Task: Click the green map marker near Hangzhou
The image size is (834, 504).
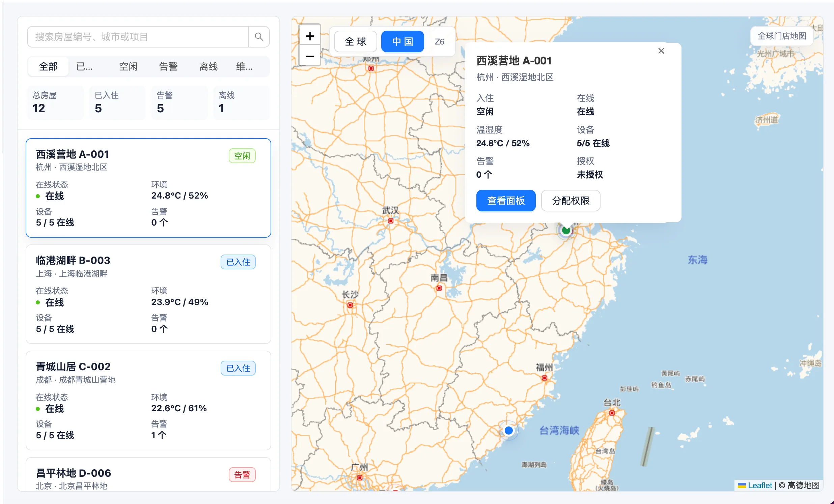Action: (x=566, y=230)
